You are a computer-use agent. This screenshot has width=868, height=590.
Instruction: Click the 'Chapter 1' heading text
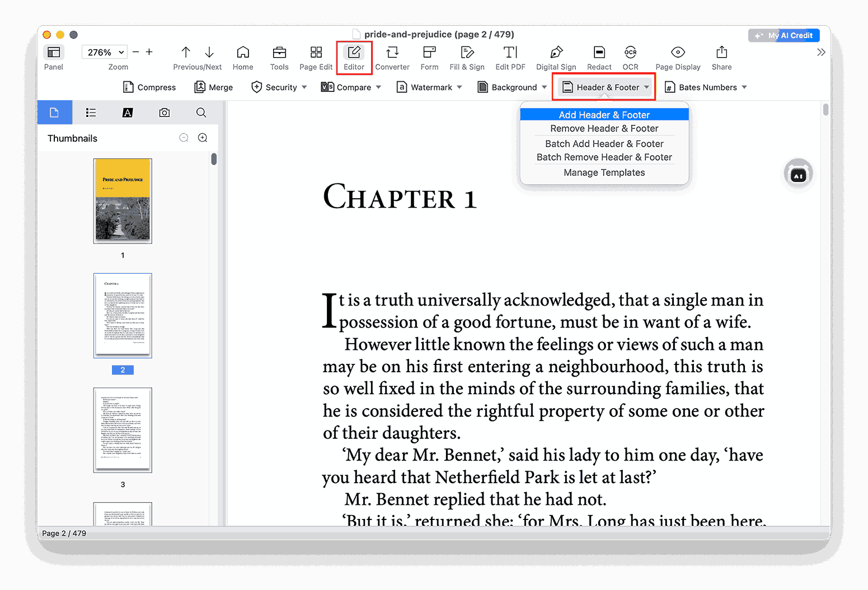coord(400,197)
